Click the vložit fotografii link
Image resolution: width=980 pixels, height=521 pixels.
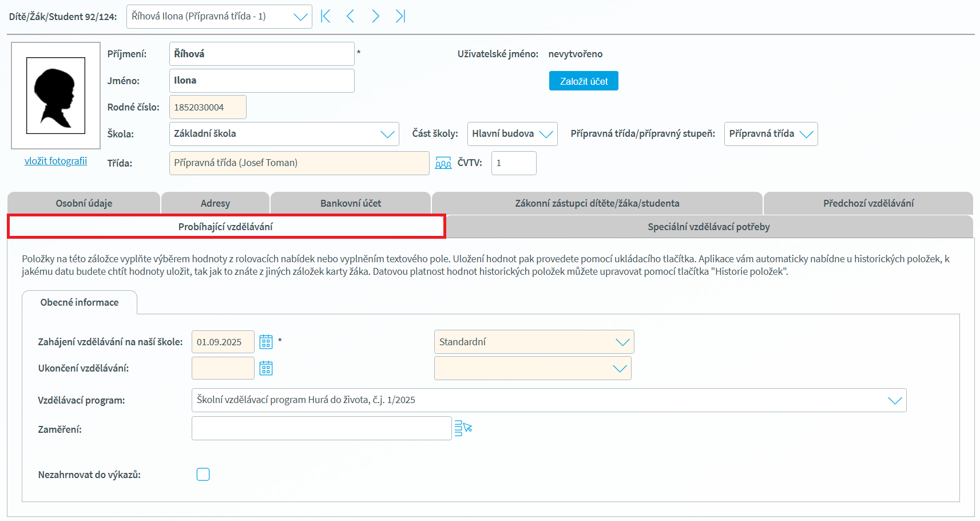tap(55, 161)
